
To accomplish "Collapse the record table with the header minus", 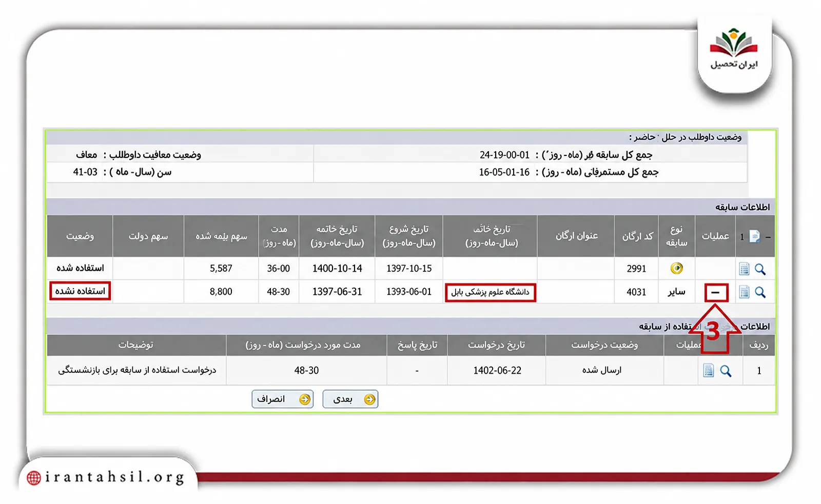I will pos(768,237).
